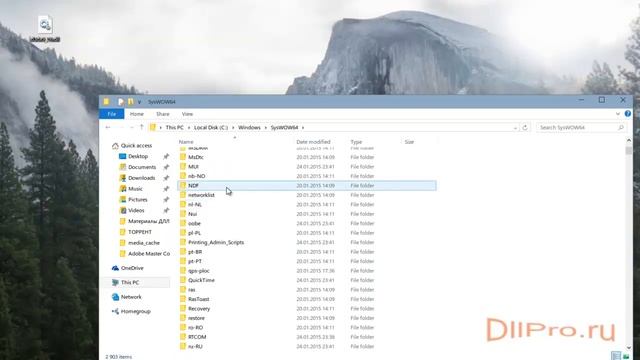Viewport: 640px width, 360px height.
Task: Refresh the folder with refresh icon
Action: click(x=525, y=127)
